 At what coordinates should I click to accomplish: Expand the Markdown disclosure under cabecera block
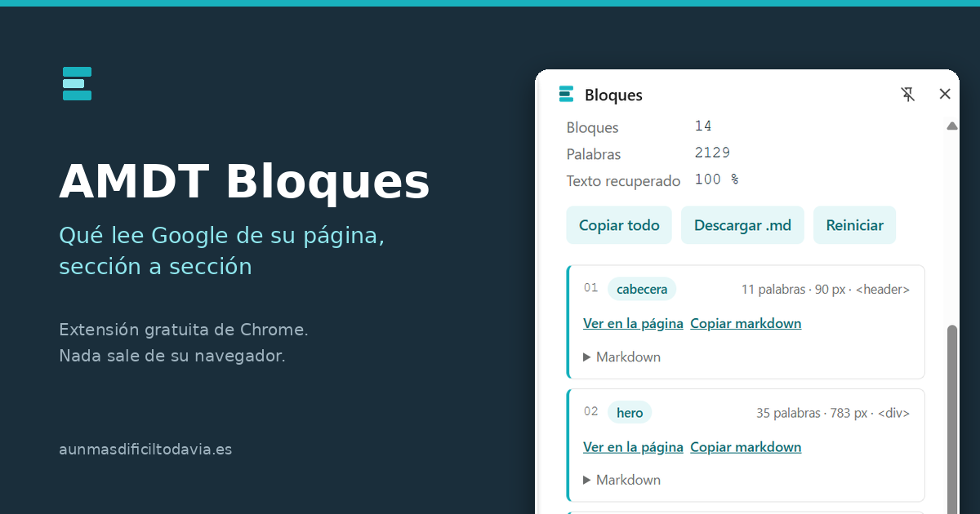click(621, 357)
